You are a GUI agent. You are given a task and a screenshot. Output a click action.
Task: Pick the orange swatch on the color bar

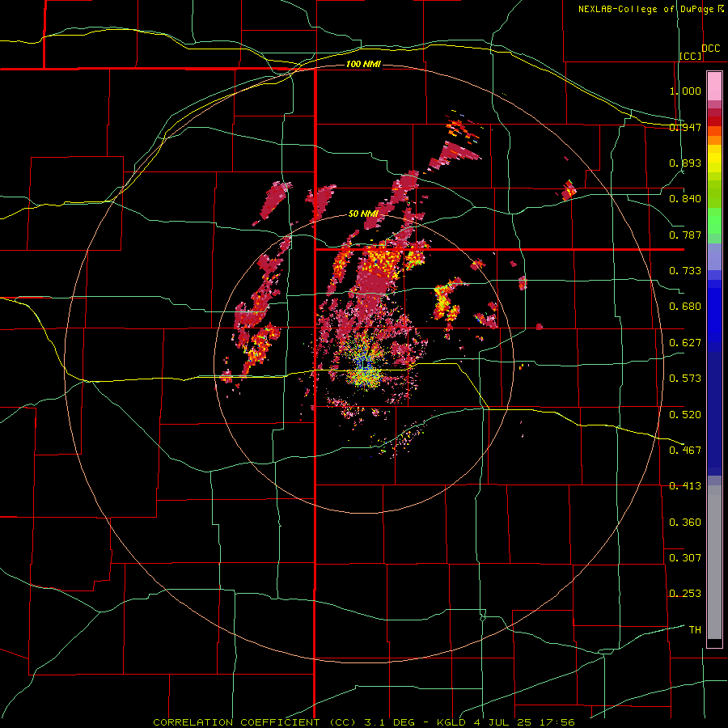(x=714, y=140)
